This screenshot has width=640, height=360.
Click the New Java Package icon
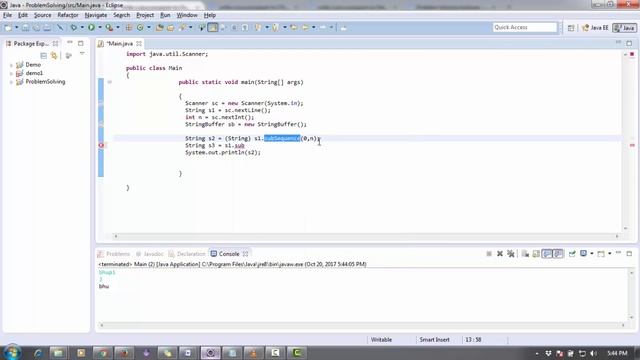pos(129,27)
